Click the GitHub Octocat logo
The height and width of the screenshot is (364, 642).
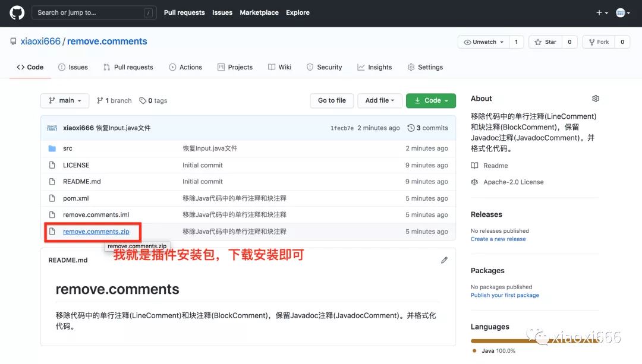click(x=17, y=12)
